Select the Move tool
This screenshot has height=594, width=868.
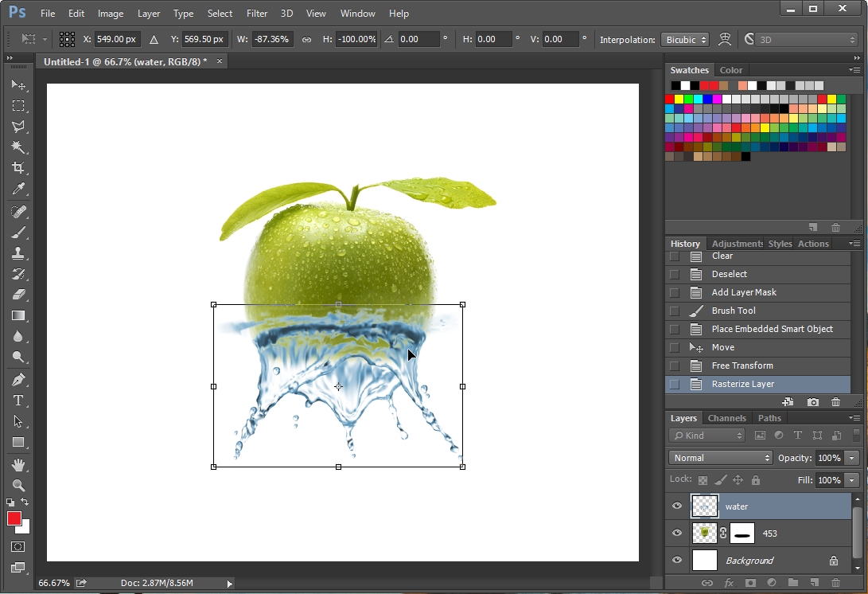pos(18,84)
